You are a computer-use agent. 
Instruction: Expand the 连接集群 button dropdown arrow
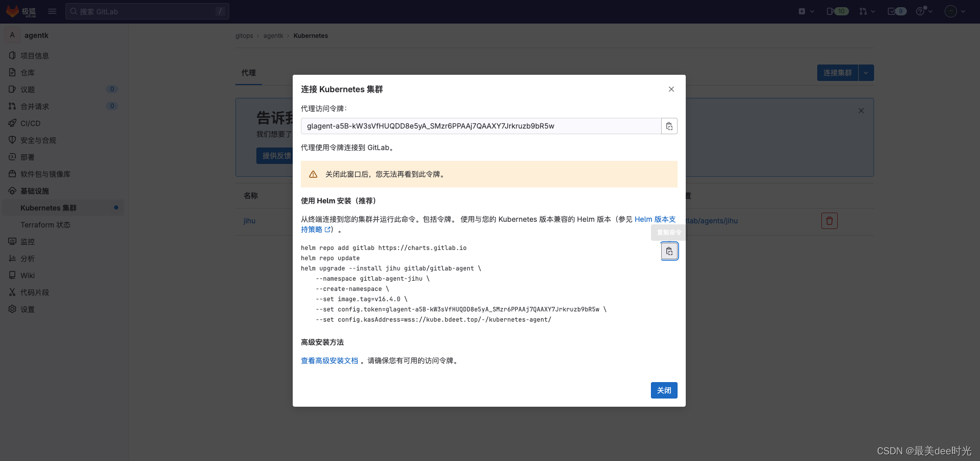865,73
